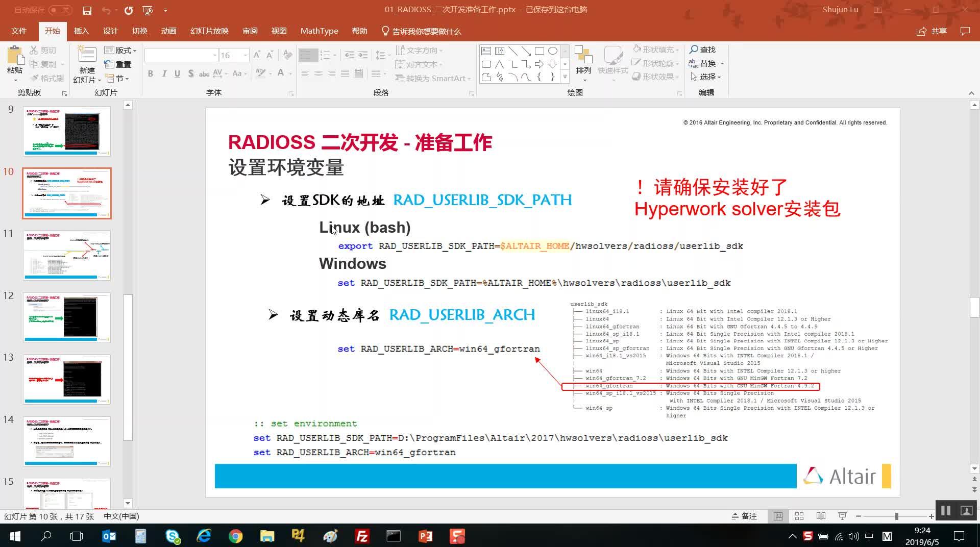Screen dimensions: 980x547
Task: Open the 查找 (Find) tool
Action: click(x=704, y=49)
